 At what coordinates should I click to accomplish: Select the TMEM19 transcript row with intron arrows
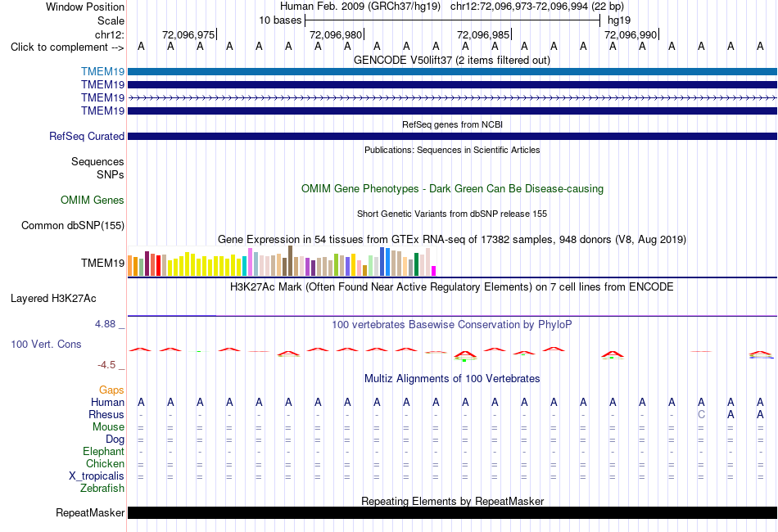tap(452, 98)
